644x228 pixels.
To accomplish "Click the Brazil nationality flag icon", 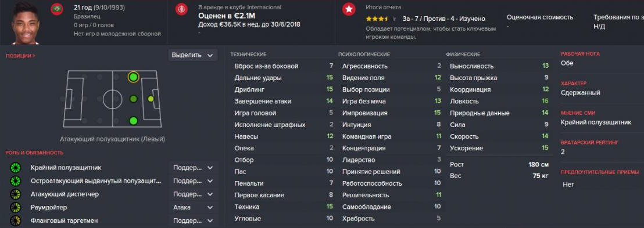I will click(57, 9).
